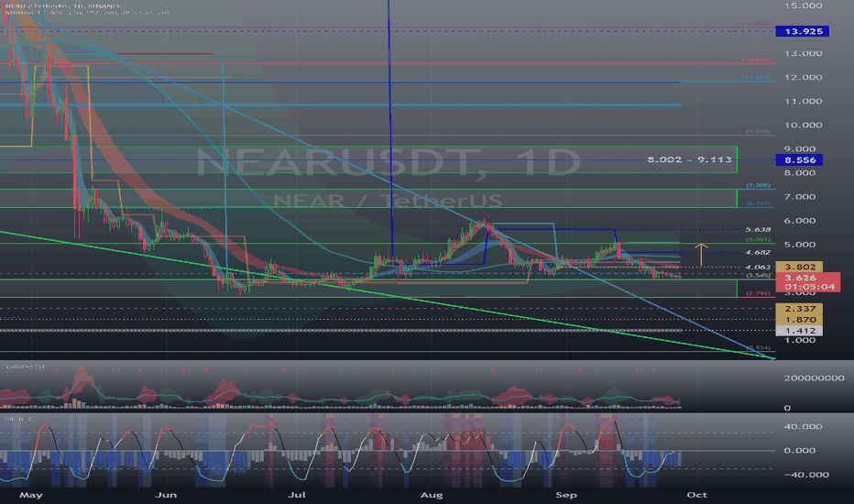Screen dimensions: 854x504
Task: Click the 6.000 price axis tick
Action: tap(800, 221)
